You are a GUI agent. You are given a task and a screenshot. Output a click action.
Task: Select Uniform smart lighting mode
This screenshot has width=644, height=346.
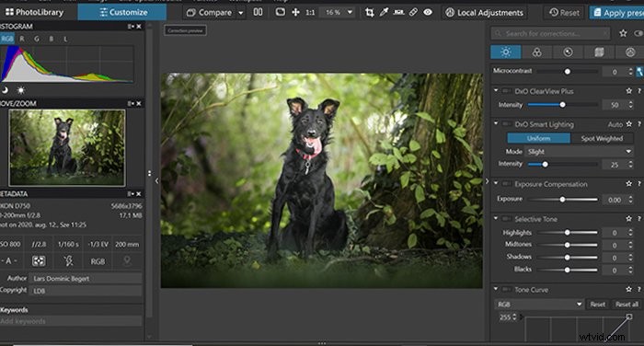pos(538,138)
